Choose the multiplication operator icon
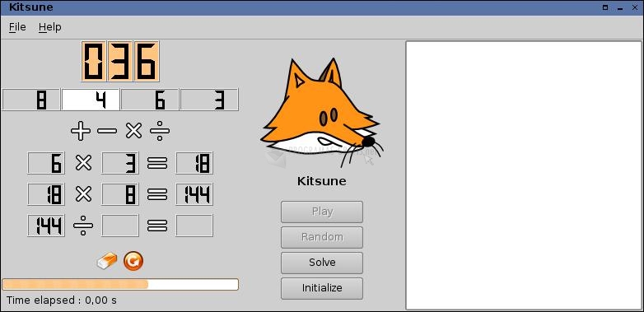Screen dimensions: 644x312 coord(133,132)
